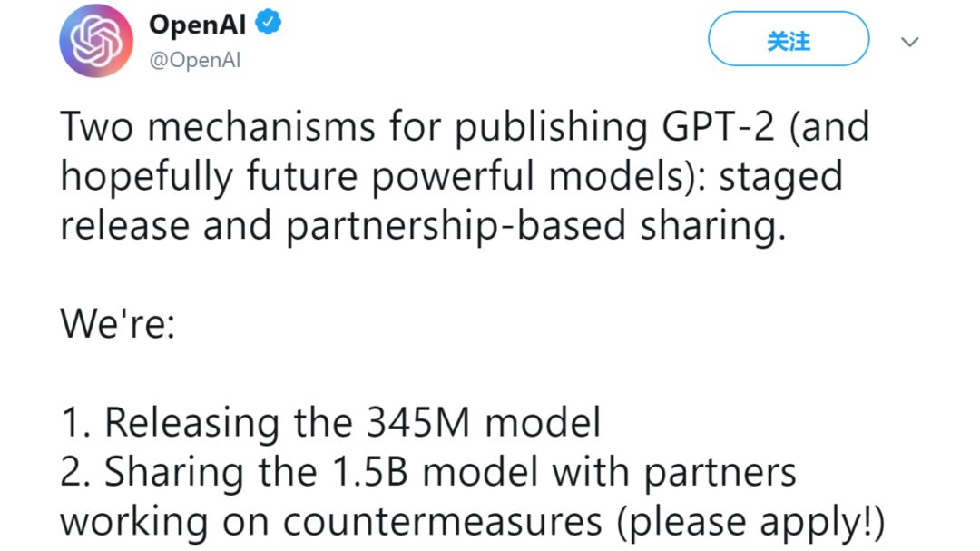Open the OpenAI display name link
The height and width of the screenshot is (551, 980).
click(197, 25)
